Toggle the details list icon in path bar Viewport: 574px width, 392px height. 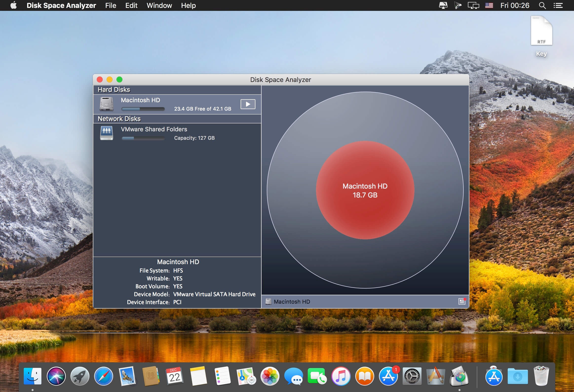(x=462, y=301)
